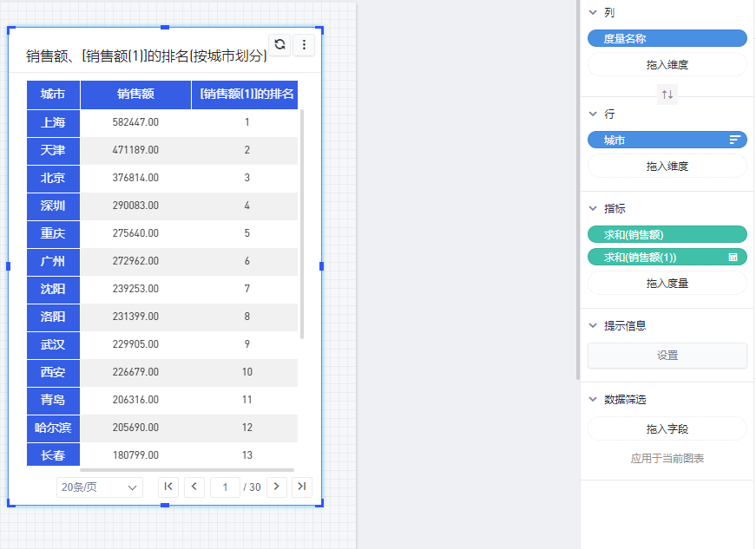Click the page number input field
The width and height of the screenshot is (756, 549).
[x=225, y=487]
